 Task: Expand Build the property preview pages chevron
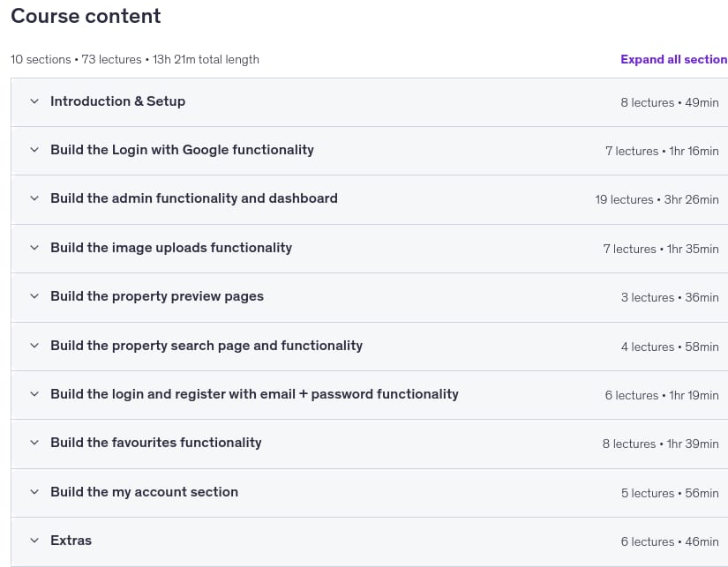pos(34,296)
